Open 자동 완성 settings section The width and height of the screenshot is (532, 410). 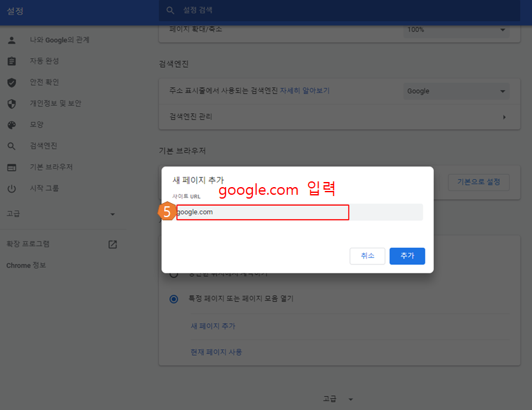pyautogui.click(x=45, y=61)
